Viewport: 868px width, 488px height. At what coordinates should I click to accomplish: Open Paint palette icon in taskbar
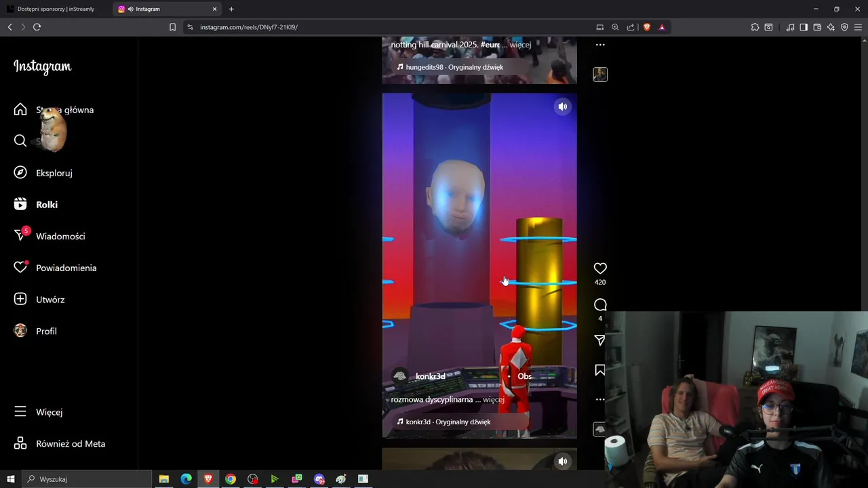(x=341, y=479)
